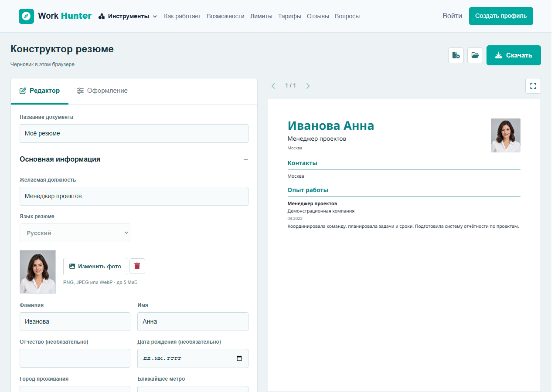Click the Желаемая должность input field

click(134, 196)
